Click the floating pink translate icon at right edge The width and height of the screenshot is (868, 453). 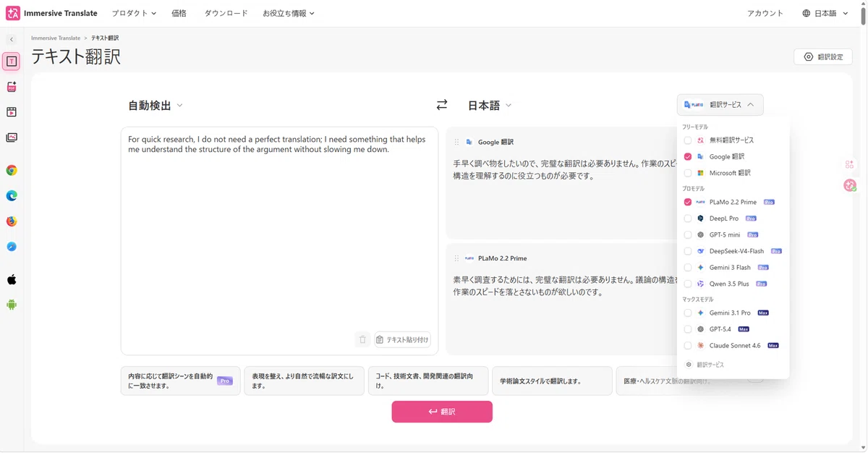coord(850,185)
